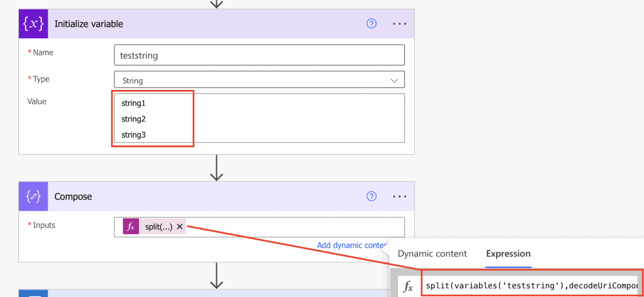Screen dimensions: 644x297
Task: Click the Type field label
Action: click(41, 79)
